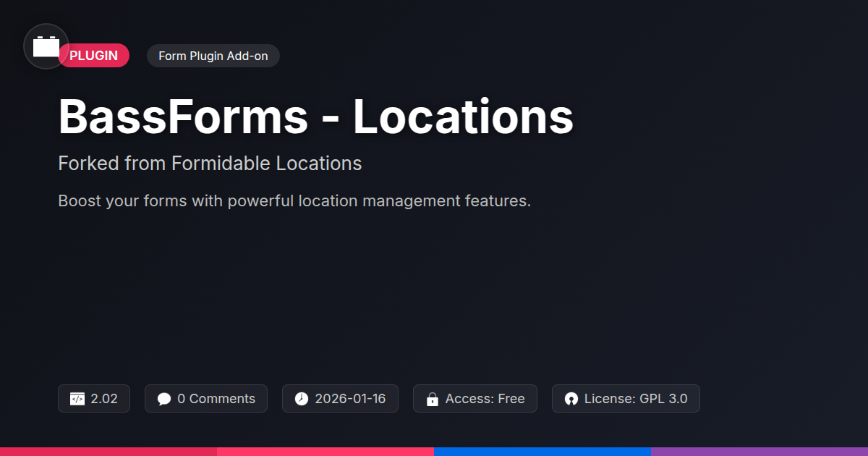
Task: Click the BassForms - Locations title
Action: [315, 117]
